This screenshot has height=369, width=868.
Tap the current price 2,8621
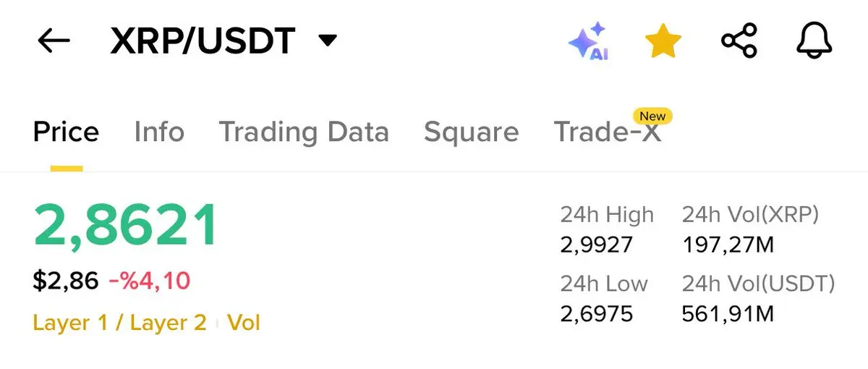(x=125, y=225)
